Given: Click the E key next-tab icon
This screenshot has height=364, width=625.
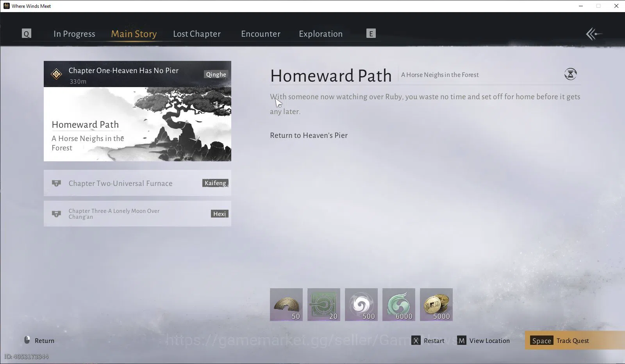Looking at the screenshot, I should [371, 34].
